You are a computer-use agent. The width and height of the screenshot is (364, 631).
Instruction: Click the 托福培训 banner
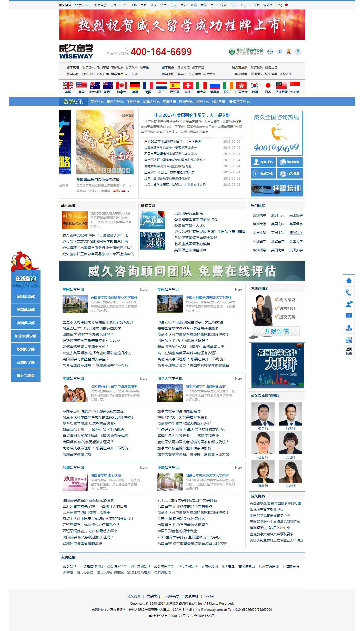tap(277, 188)
